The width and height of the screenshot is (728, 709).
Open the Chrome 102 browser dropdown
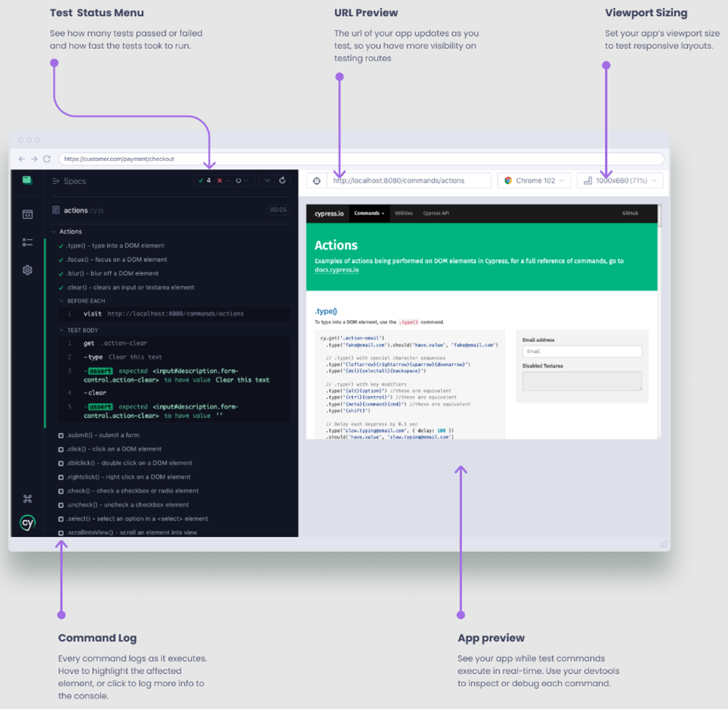(x=534, y=180)
